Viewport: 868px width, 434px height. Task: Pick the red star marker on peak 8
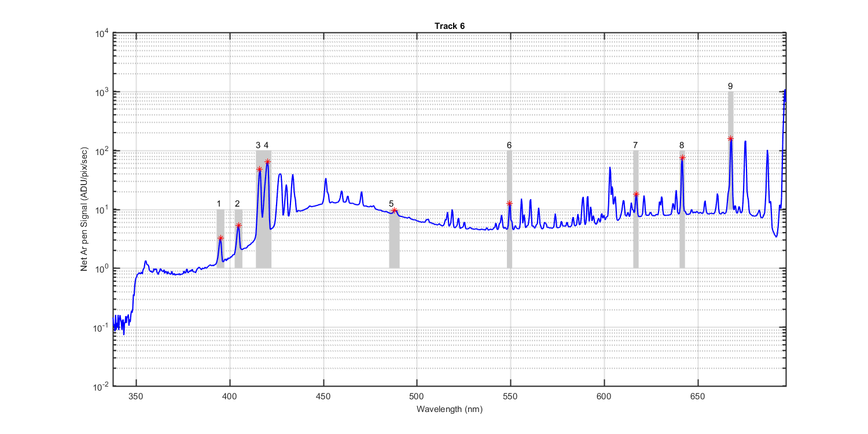682,157
